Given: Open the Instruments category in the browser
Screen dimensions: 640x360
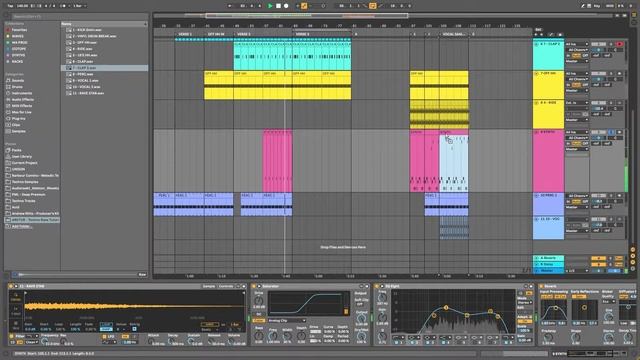Looking at the screenshot, I should pyautogui.click(x=22, y=93).
